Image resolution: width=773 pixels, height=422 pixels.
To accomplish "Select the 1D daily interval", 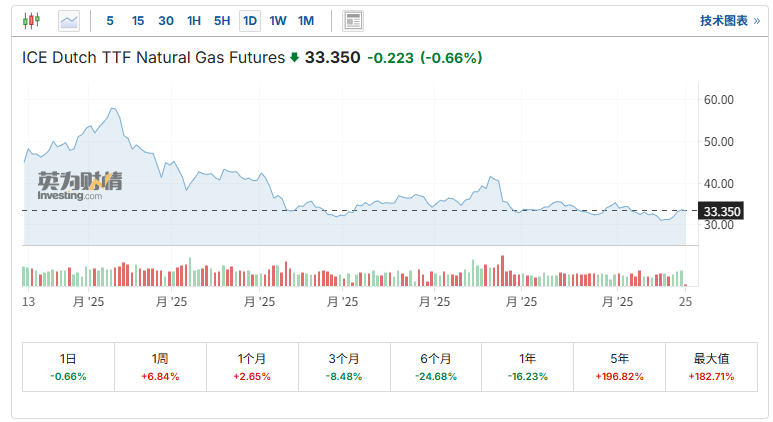I will (250, 20).
